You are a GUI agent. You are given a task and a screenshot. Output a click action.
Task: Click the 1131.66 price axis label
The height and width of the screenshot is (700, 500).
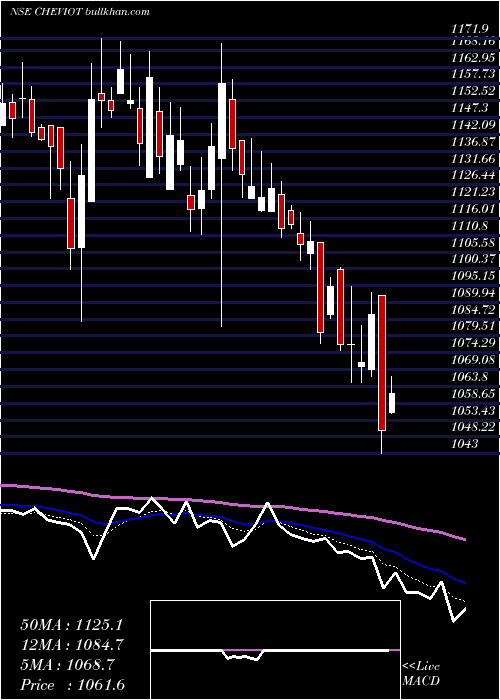point(473,158)
